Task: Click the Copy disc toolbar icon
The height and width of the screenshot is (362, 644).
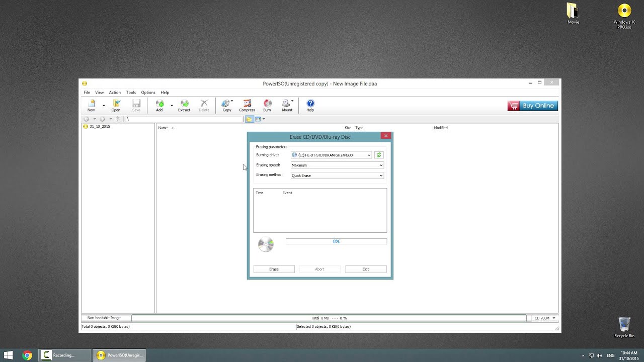Action: pos(227,105)
